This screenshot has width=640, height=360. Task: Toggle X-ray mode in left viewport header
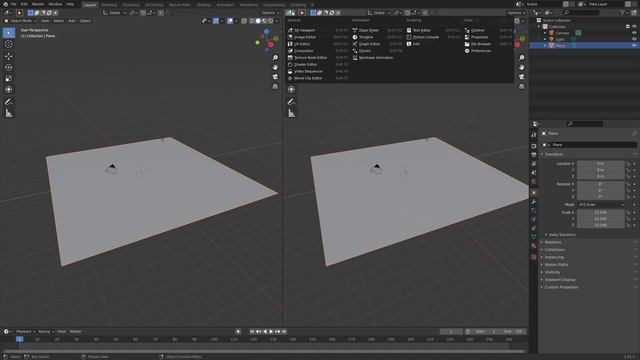click(244, 21)
